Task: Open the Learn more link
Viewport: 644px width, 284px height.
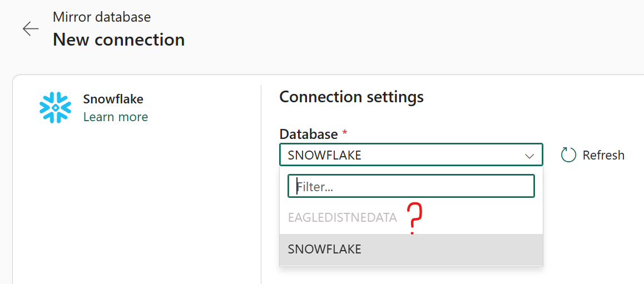Action: (x=116, y=117)
